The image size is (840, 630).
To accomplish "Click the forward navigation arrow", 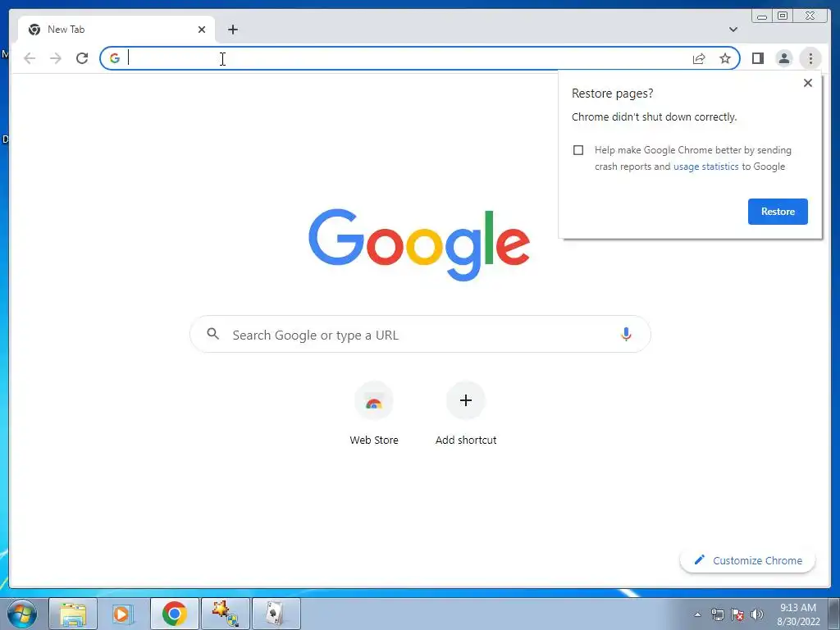I will (56, 58).
